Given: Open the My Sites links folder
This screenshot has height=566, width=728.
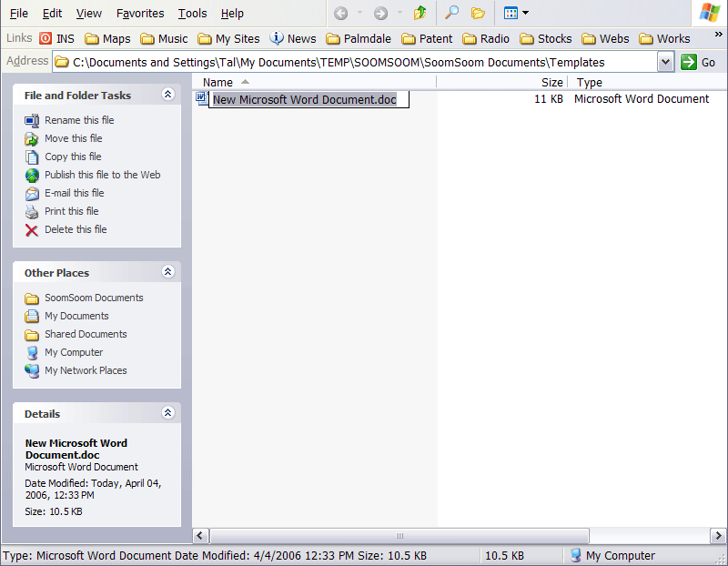Looking at the screenshot, I should pos(228,38).
